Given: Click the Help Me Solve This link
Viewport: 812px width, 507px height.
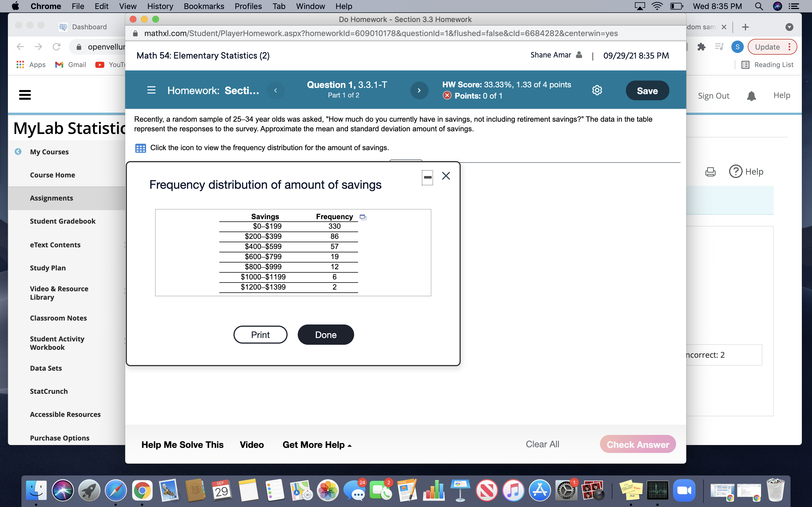Looking at the screenshot, I should [182, 444].
